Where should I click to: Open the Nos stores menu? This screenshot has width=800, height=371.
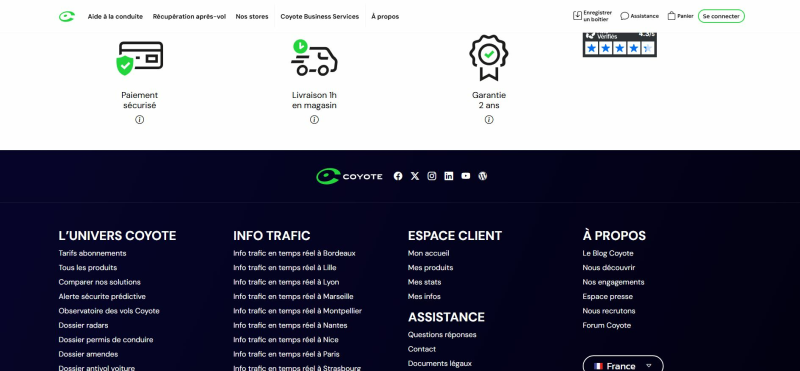pos(252,16)
